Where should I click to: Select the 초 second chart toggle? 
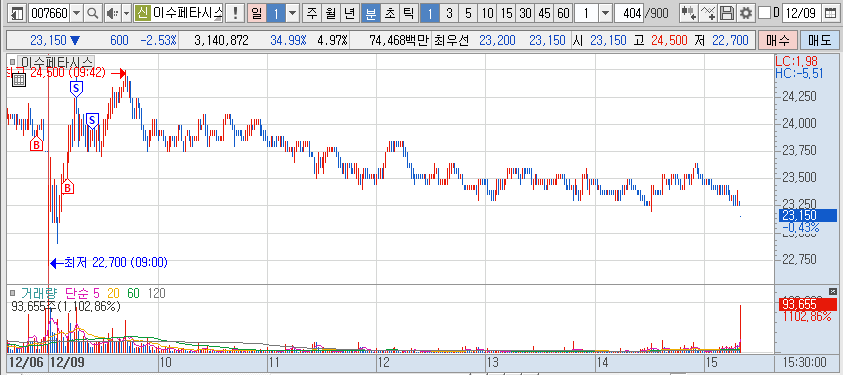pyautogui.click(x=389, y=13)
